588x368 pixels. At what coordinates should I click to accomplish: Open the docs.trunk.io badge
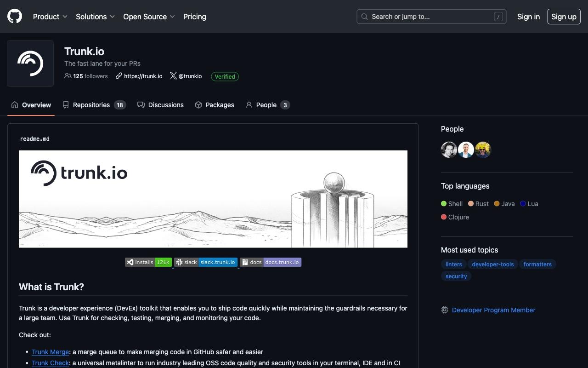(x=271, y=262)
